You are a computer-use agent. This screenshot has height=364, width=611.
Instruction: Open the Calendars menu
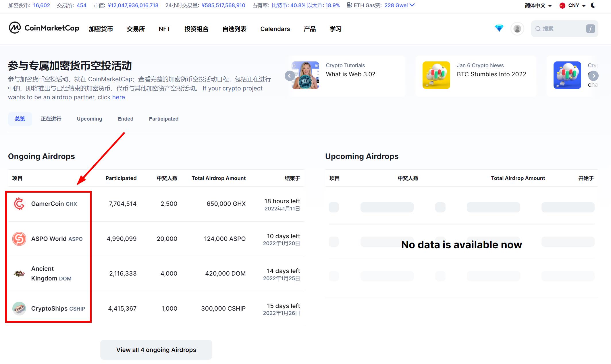(275, 29)
